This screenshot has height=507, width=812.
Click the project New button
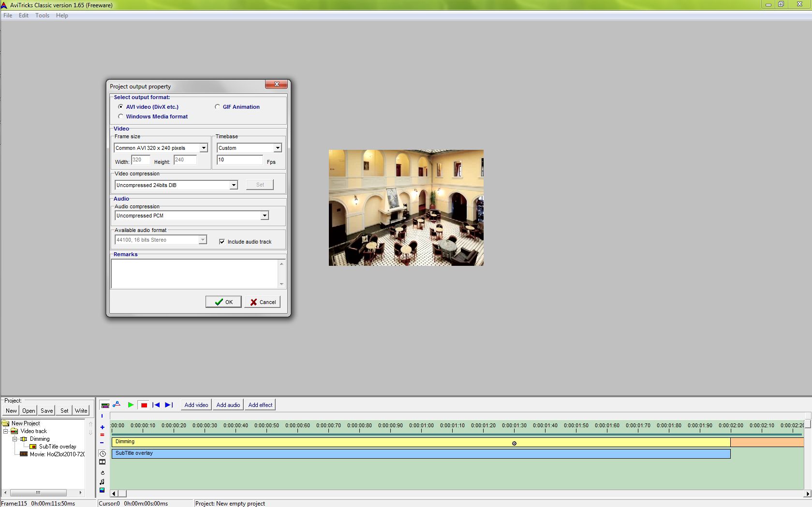point(11,411)
